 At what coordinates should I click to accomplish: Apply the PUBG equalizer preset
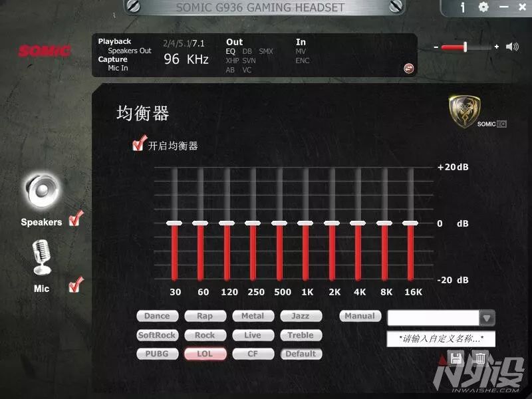[x=157, y=354]
